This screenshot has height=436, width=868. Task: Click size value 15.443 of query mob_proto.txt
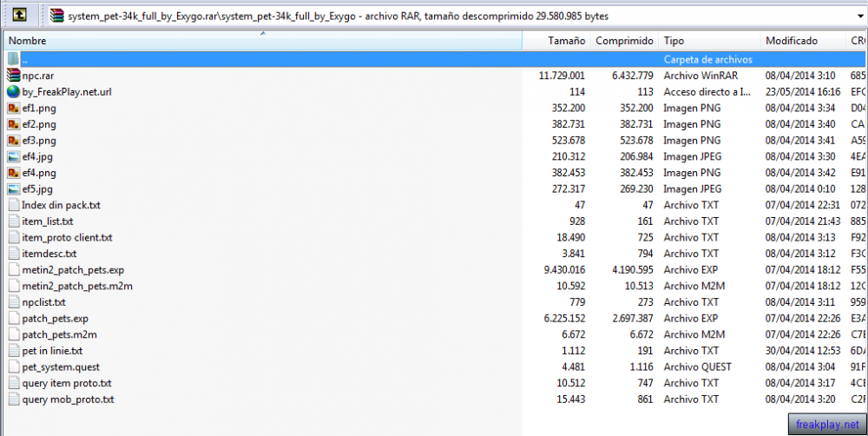tap(571, 400)
